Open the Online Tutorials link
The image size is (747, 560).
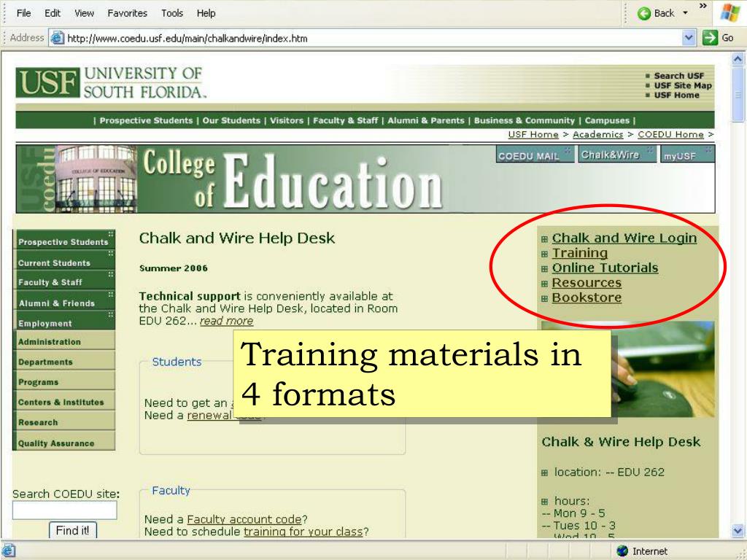click(x=605, y=268)
